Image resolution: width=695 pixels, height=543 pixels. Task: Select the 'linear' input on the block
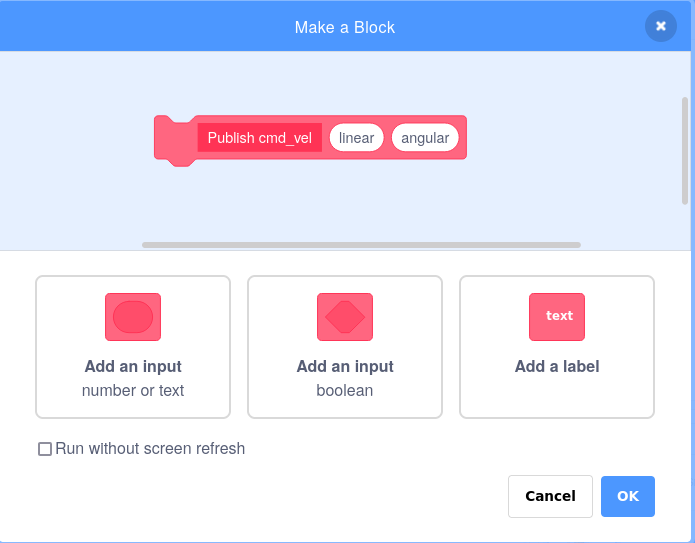point(356,138)
